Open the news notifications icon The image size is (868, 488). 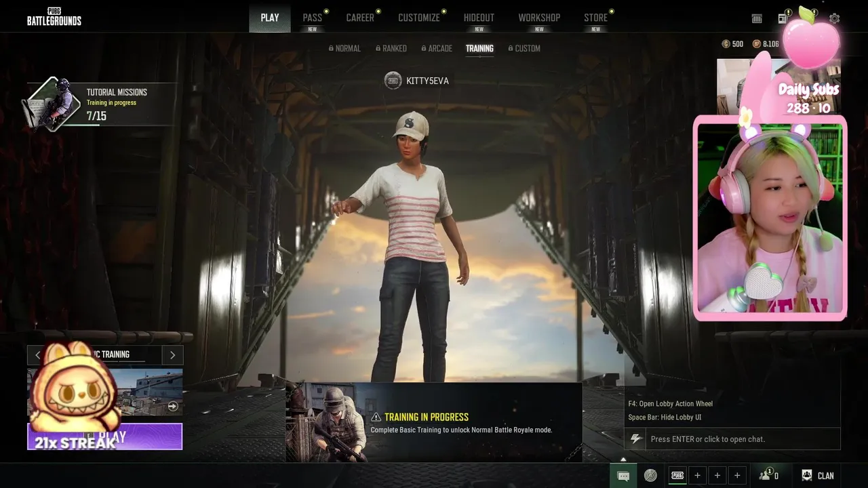point(783,18)
